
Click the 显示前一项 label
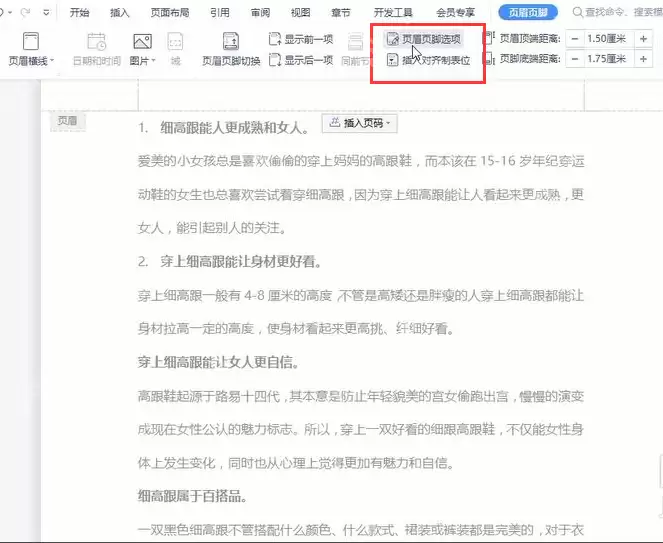309,39
